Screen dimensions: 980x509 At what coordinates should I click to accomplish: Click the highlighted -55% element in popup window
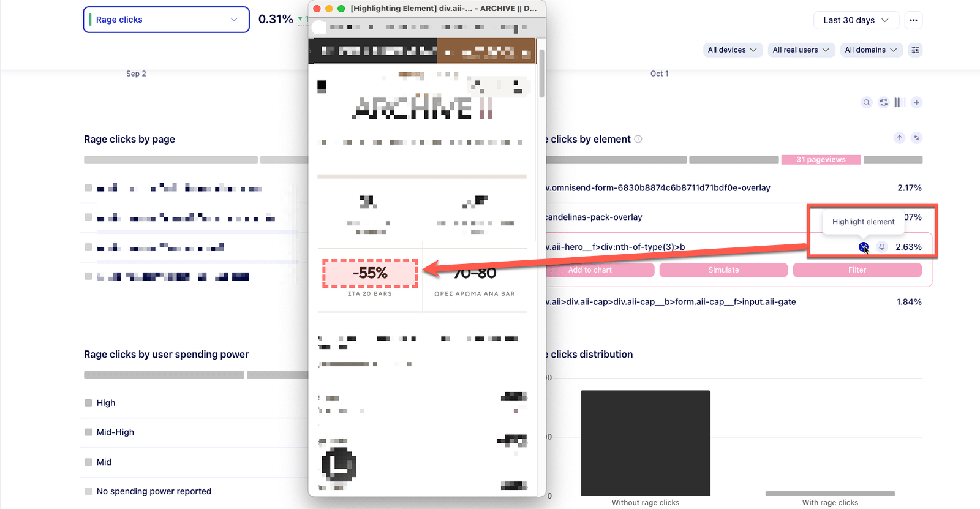[370, 273]
